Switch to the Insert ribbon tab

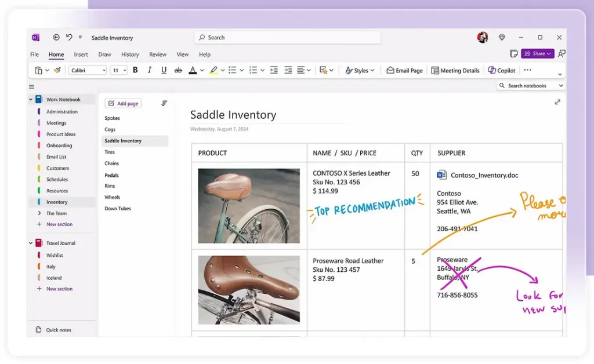point(81,54)
